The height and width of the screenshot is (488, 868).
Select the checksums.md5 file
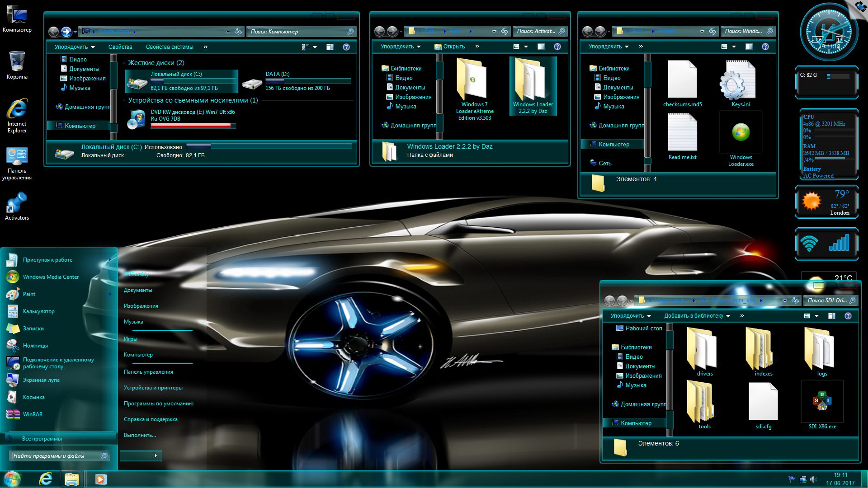tap(682, 84)
